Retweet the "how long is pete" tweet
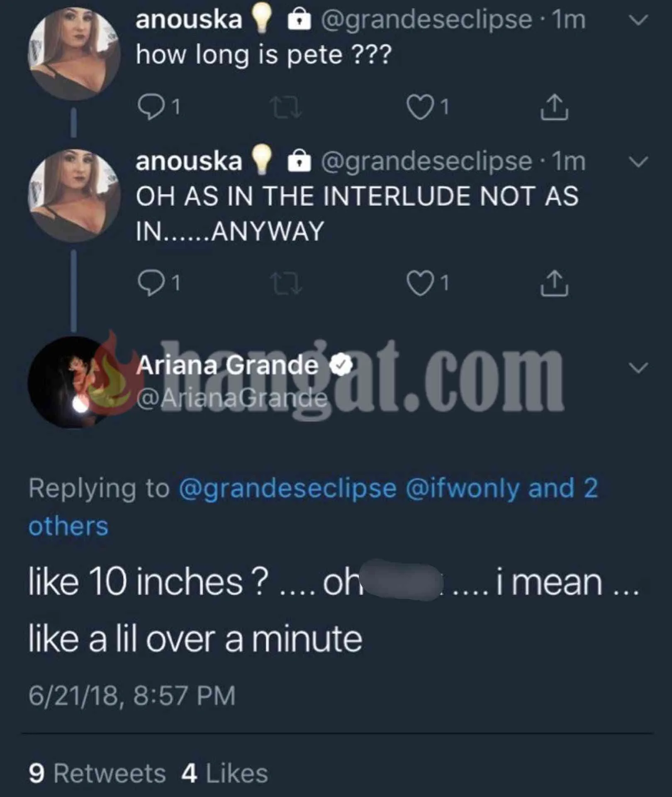Screen dimensions: 672x797 pos(285,107)
